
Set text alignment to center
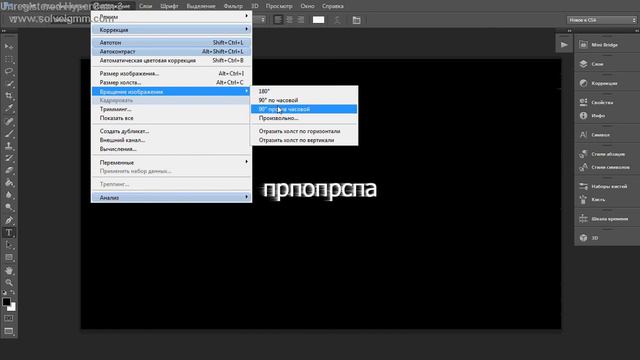(289, 20)
